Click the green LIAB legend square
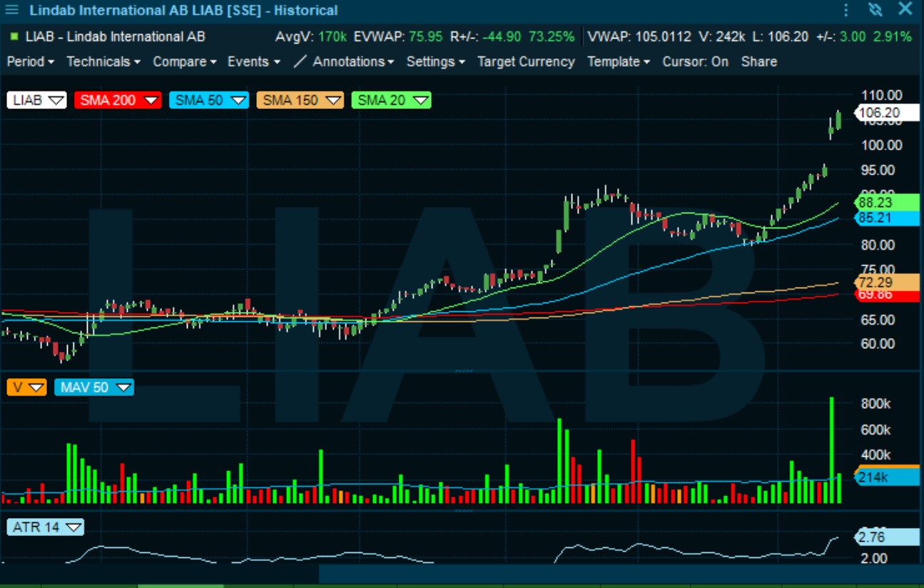Screen dimensions: 924x588 pyautogui.click(x=14, y=36)
